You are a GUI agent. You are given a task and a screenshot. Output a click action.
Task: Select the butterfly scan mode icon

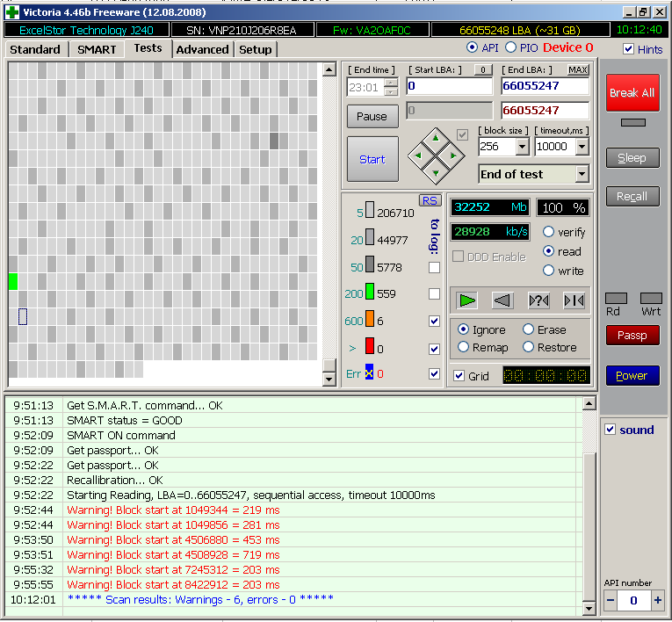click(x=574, y=300)
